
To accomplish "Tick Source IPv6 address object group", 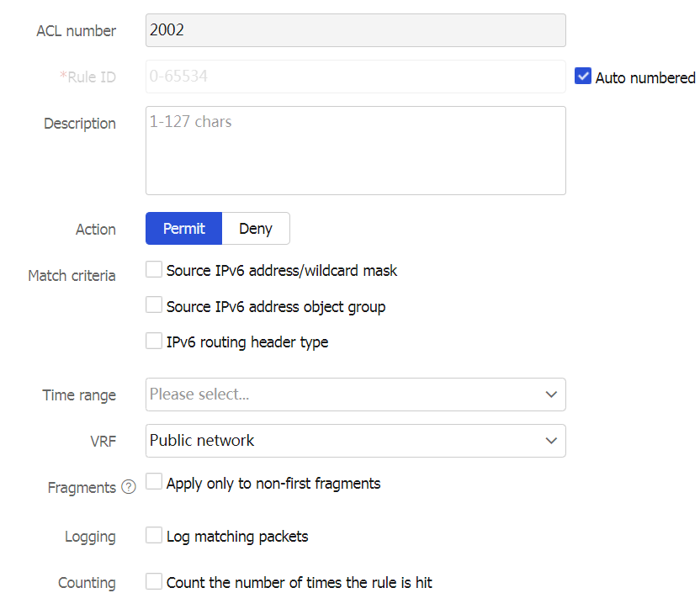I will click(154, 305).
